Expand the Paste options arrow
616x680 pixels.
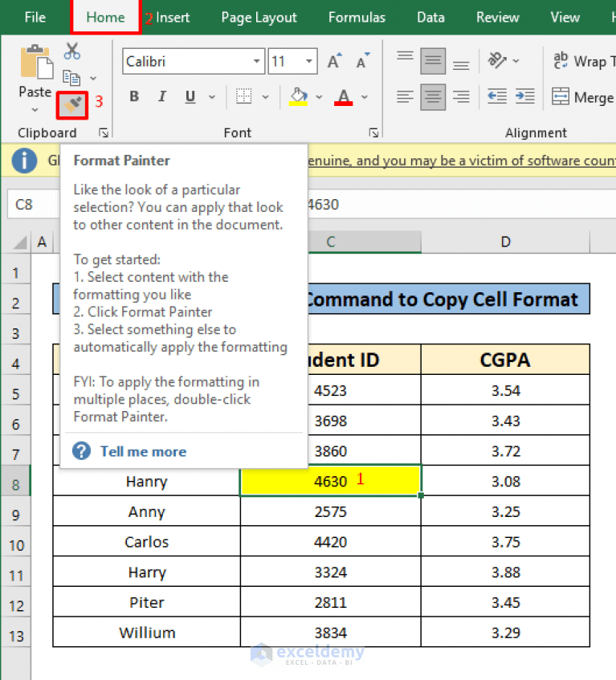tap(35, 110)
